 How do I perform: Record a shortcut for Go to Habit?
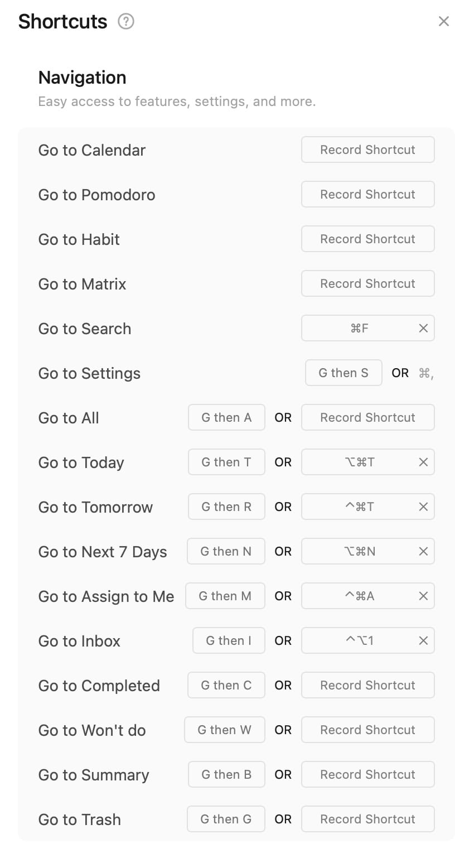click(x=367, y=239)
